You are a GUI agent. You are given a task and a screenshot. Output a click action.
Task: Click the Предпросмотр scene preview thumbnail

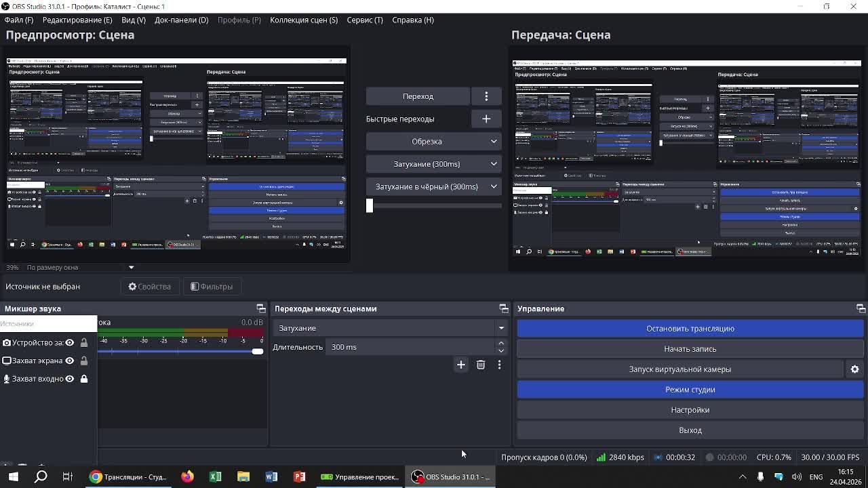point(176,155)
